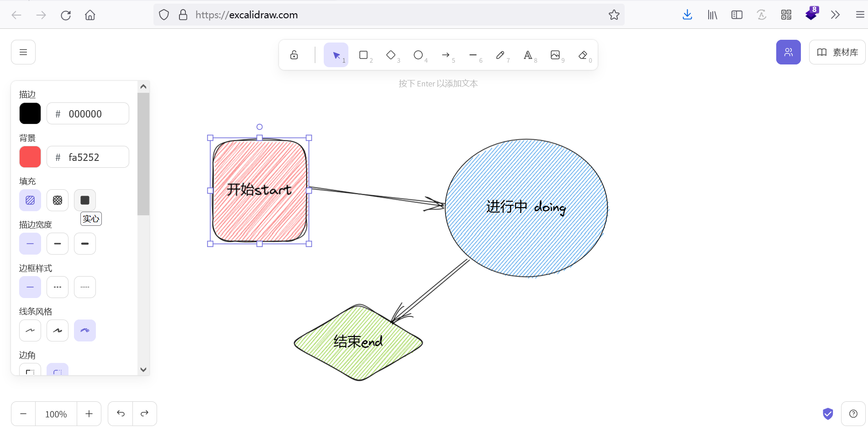
Task: Zoom out with the minus button
Action: point(23,414)
